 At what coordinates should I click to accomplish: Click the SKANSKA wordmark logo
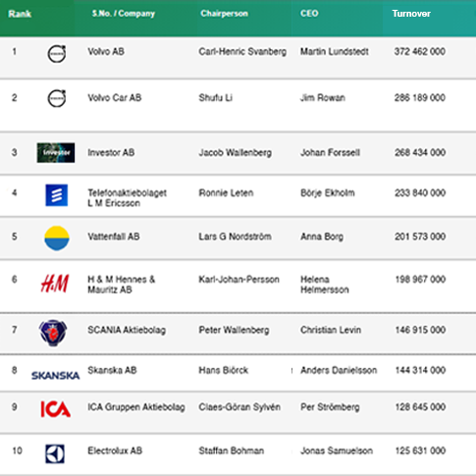(x=56, y=376)
